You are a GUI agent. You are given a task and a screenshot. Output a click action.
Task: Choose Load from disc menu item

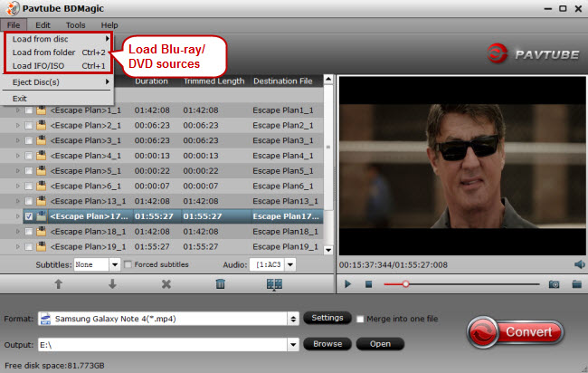point(59,39)
